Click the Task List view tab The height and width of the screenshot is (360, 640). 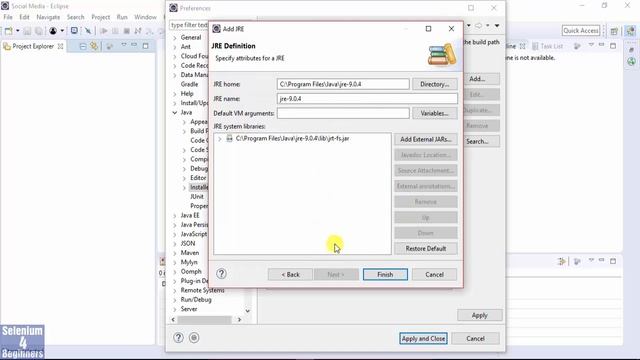(548, 46)
